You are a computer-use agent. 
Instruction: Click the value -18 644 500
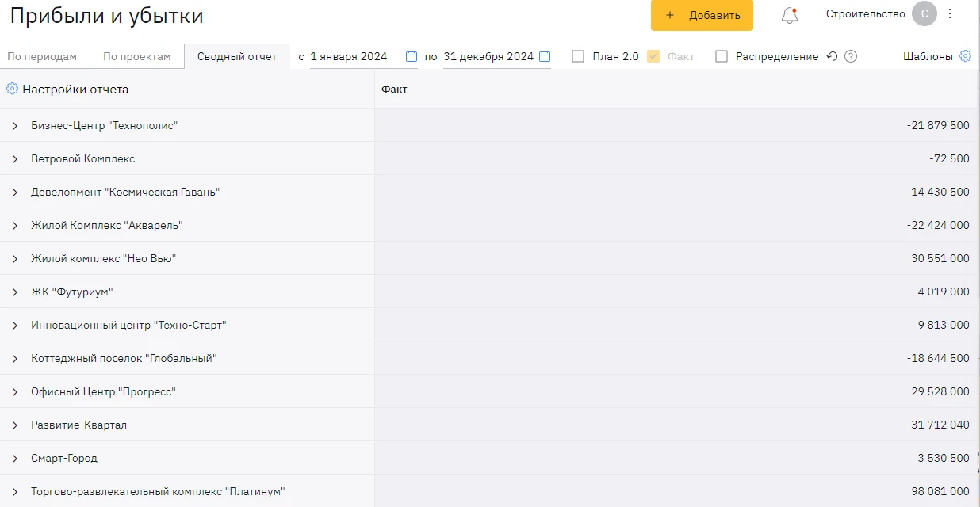[x=938, y=359]
